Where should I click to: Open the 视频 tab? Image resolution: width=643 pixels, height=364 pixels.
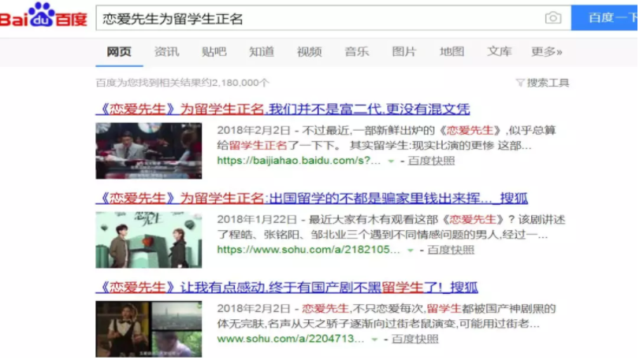(309, 52)
